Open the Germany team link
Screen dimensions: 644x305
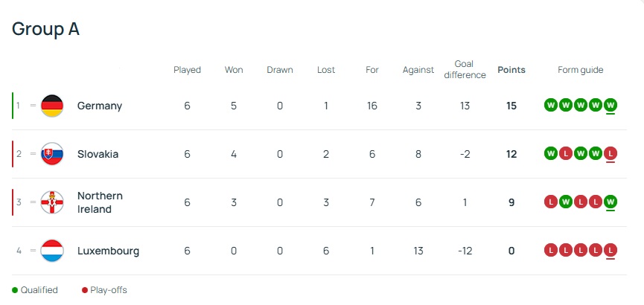click(100, 106)
